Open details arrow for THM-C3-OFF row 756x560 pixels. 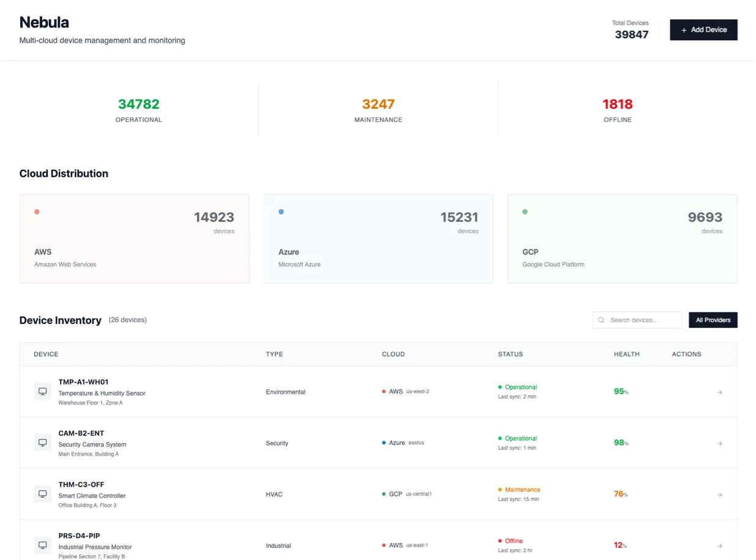pos(719,495)
